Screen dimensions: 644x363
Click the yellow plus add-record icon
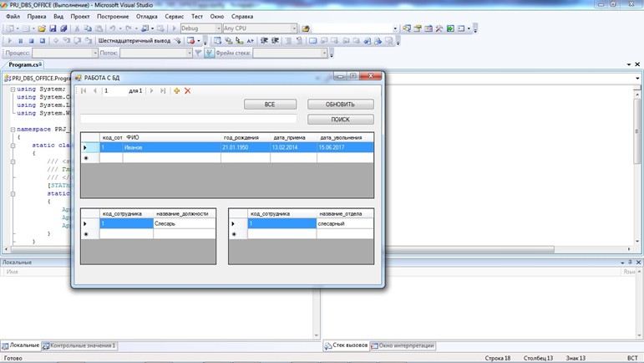click(176, 91)
